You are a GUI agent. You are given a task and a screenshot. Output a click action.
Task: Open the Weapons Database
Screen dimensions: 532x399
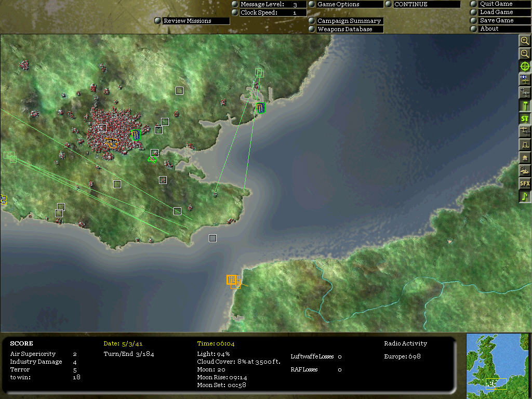pos(350,29)
